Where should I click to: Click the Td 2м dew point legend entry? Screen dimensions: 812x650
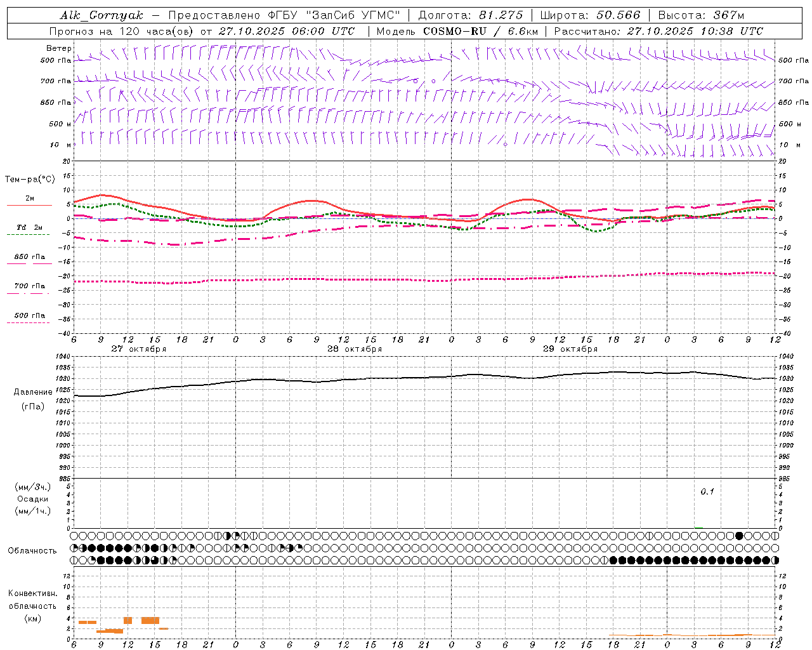pos(29,230)
